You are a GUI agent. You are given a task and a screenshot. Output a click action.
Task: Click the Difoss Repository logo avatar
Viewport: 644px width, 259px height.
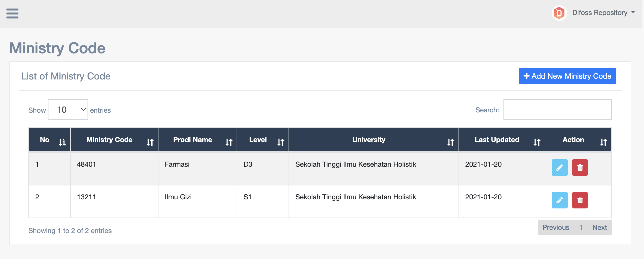pos(559,13)
